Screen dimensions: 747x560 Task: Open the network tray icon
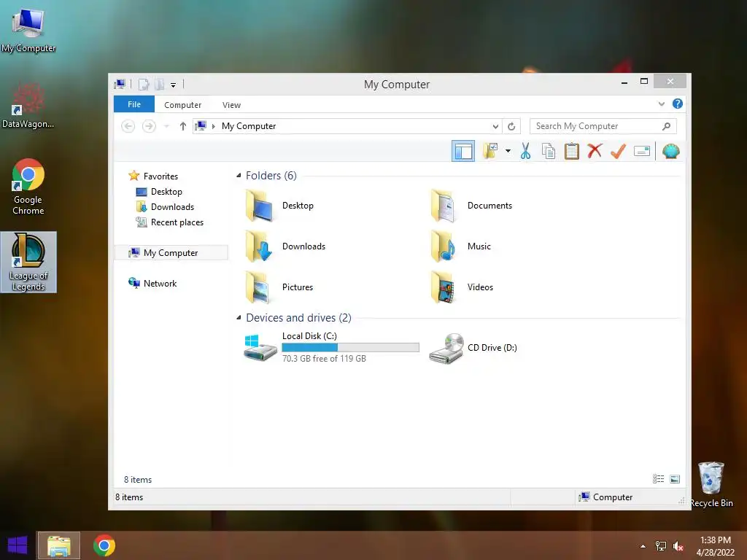660,546
